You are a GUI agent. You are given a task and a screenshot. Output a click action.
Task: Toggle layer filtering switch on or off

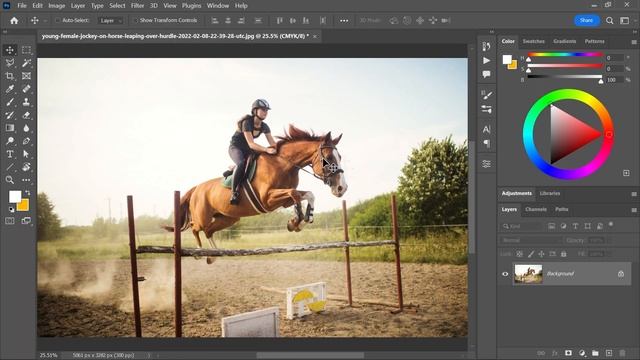click(611, 224)
